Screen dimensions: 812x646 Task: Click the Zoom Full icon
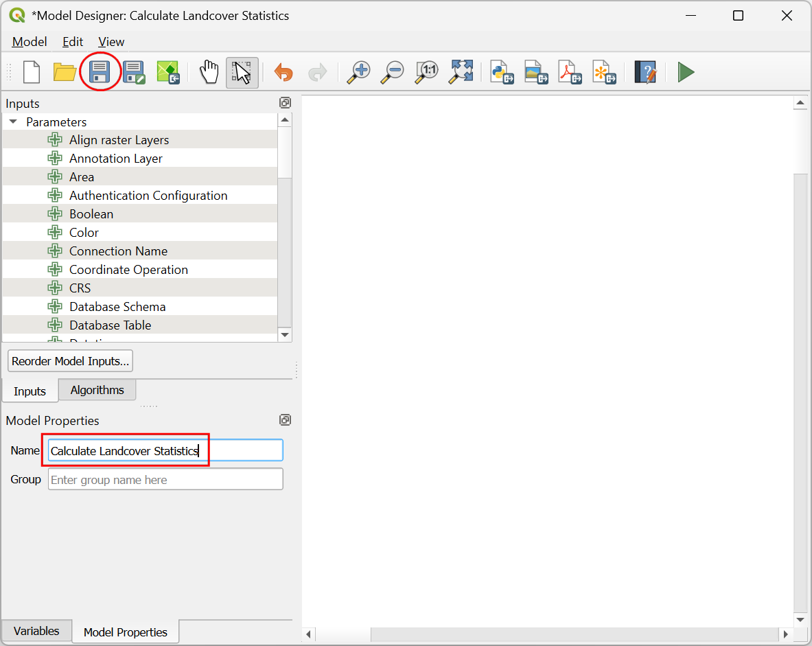tap(462, 72)
